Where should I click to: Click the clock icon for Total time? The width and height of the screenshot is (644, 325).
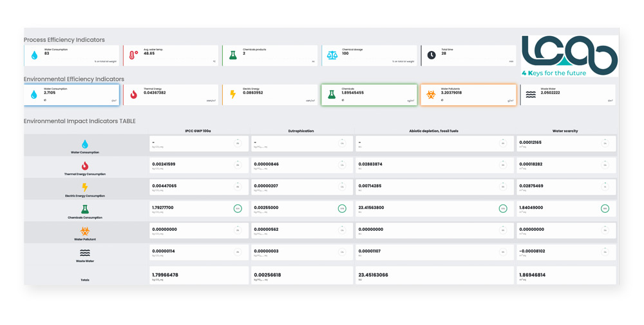[431, 55]
